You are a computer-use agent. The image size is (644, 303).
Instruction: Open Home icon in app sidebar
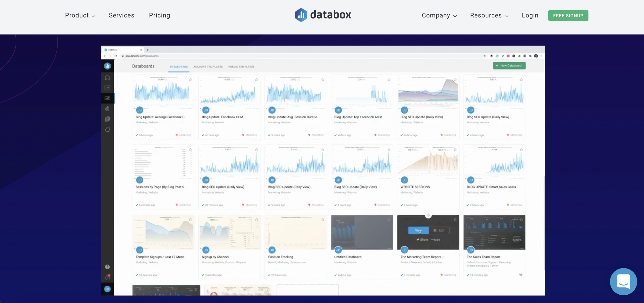click(x=107, y=78)
